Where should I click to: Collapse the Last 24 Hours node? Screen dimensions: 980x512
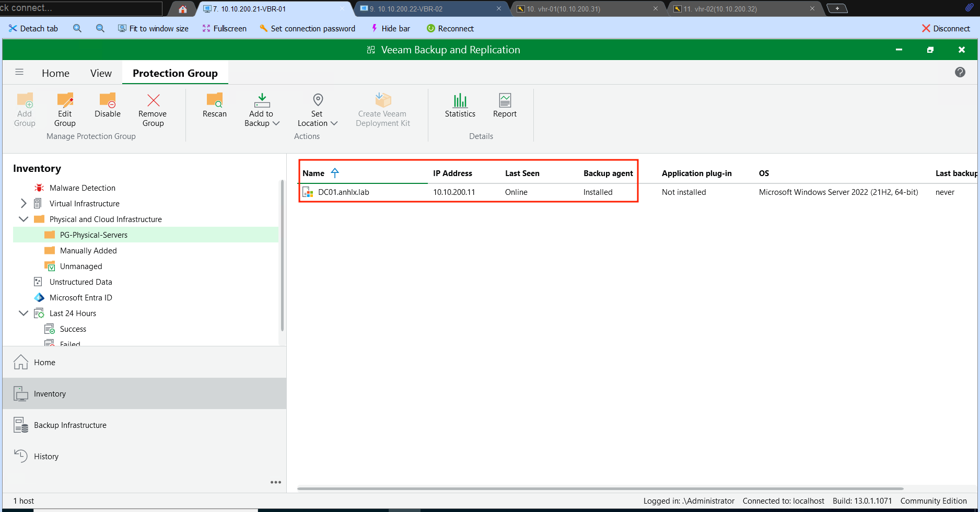[x=24, y=313]
